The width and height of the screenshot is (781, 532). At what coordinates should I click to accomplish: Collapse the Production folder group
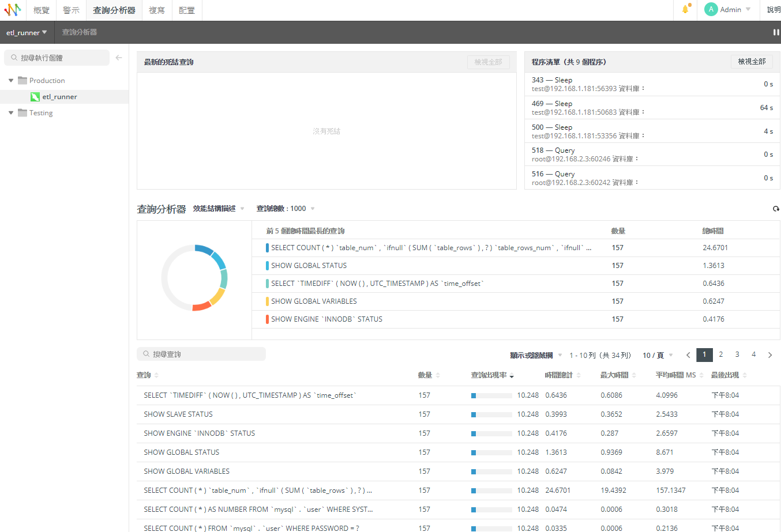click(x=11, y=81)
